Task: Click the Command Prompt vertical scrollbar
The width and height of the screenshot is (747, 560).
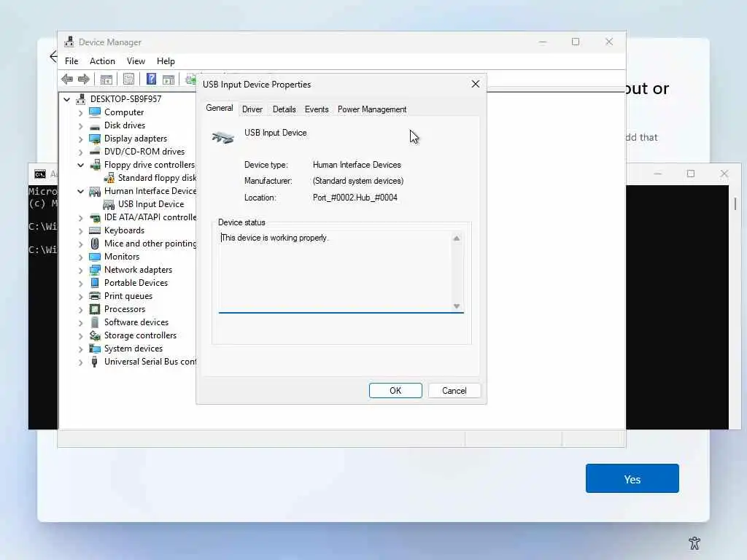Action: (735, 203)
